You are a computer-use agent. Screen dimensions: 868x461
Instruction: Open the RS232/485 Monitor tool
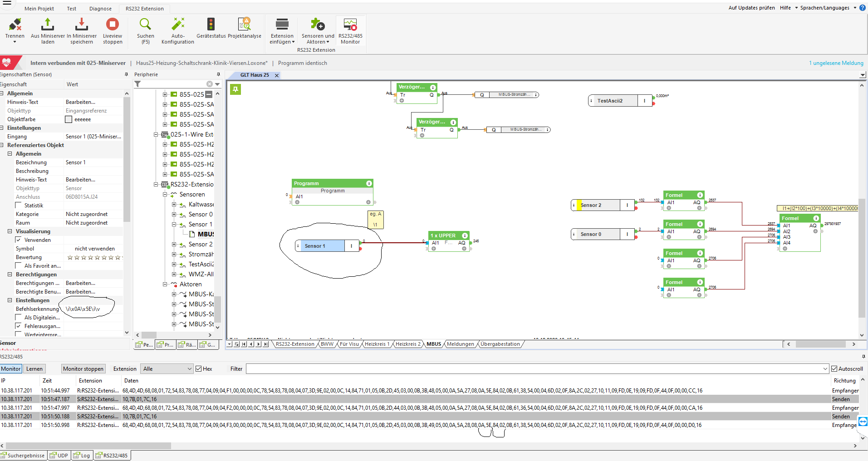click(350, 25)
